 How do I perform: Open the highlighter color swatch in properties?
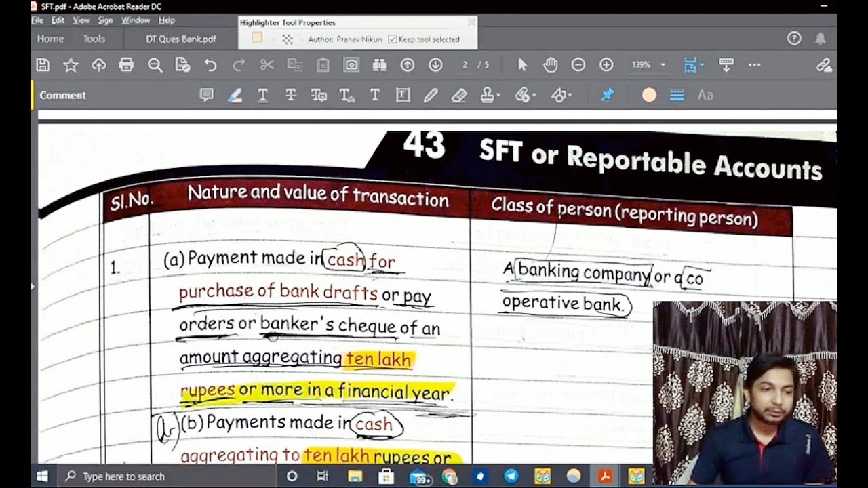click(257, 39)
